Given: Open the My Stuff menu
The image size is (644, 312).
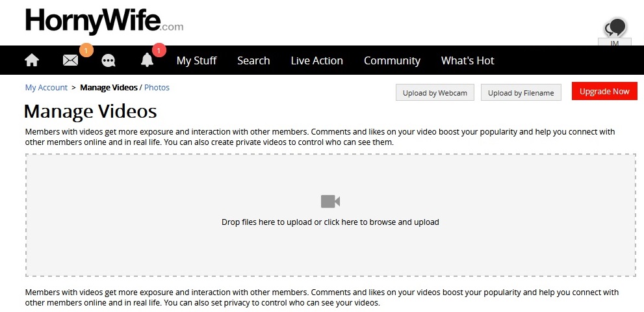Looking at the screenshot, I should coord(197,60).
